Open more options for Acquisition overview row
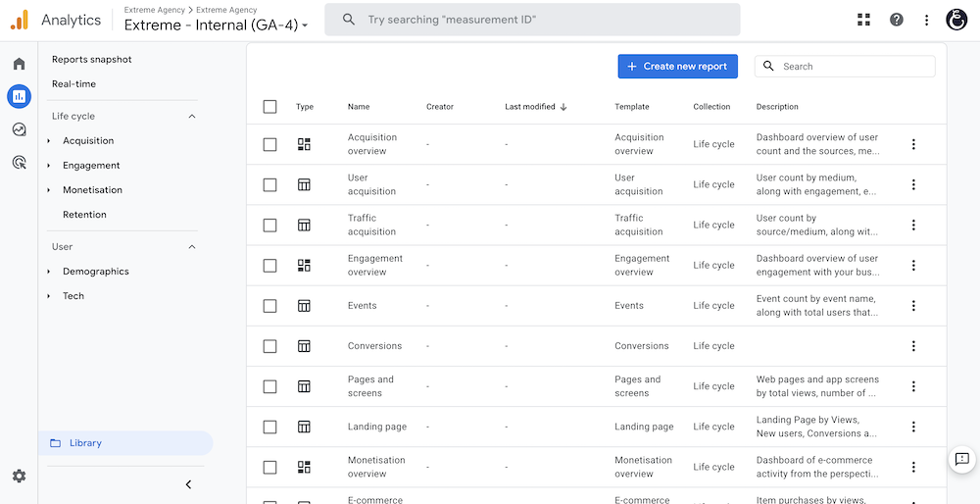980x504 pixels. [913, 144]
